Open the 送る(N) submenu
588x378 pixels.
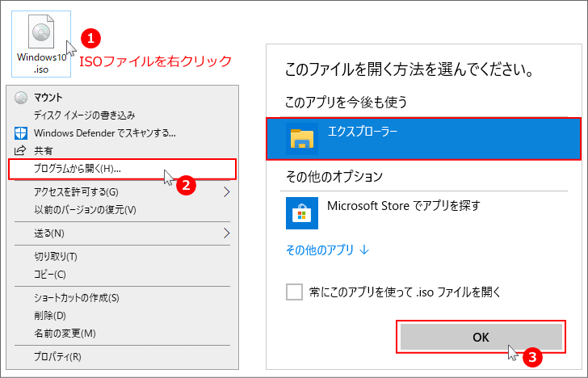click(123, 233)
